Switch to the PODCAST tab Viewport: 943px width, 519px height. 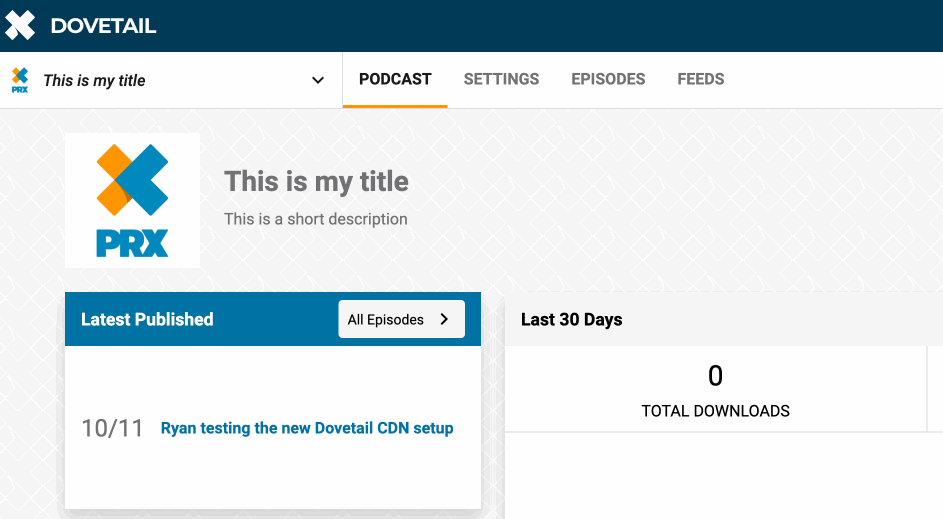pos(395,79)
